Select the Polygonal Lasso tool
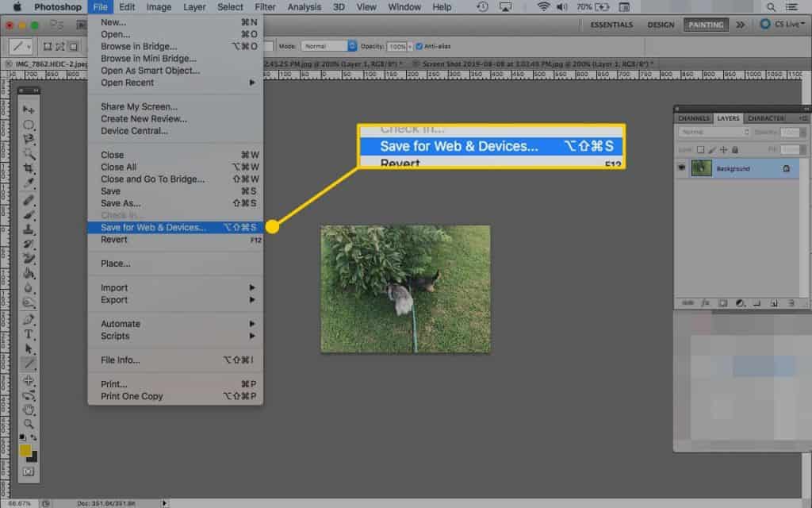Image resolution: width=812 pixels, height=508 pixels. (x=29, y=140)
